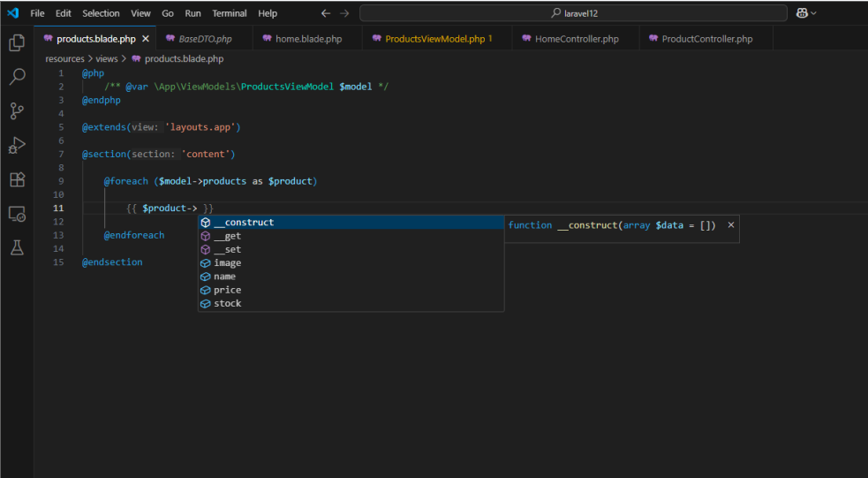
Task: Open the Run and Debug view
Action: pos(17,145)
